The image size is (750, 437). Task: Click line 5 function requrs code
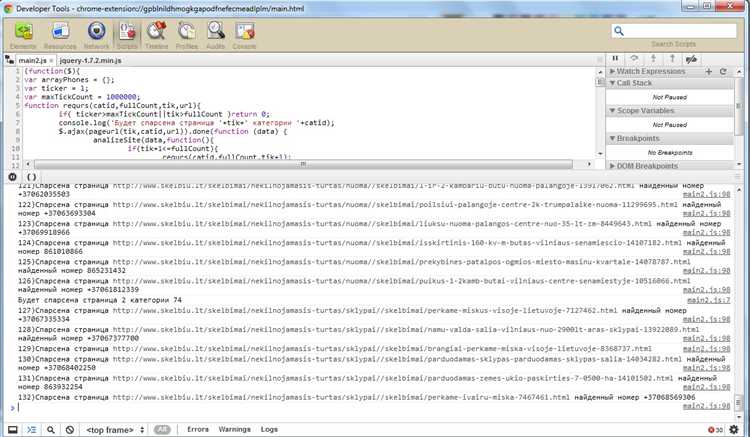tap(112, 105)
